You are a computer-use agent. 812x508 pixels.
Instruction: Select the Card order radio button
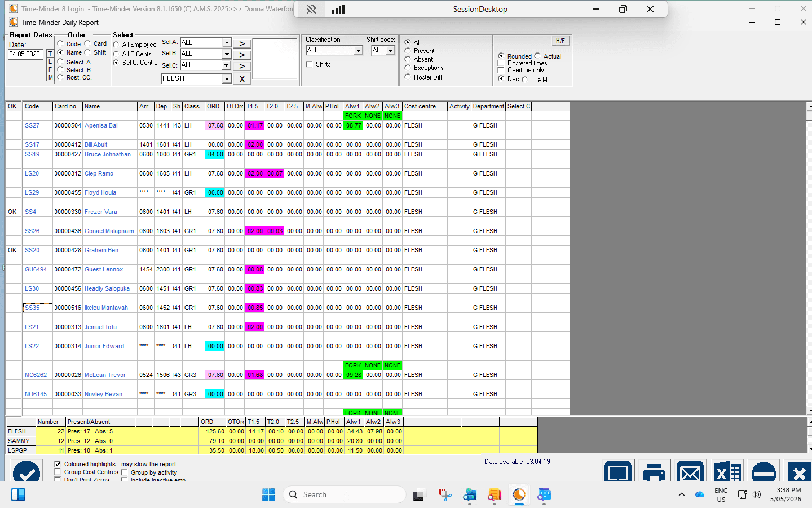pyautogui.click(x=87, y=43)
